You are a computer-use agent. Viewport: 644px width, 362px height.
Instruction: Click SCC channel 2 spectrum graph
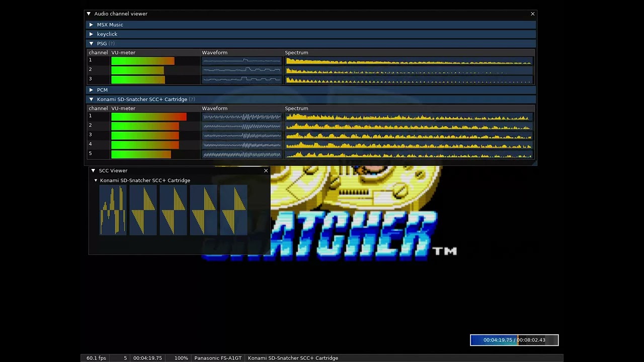(409, 126)
